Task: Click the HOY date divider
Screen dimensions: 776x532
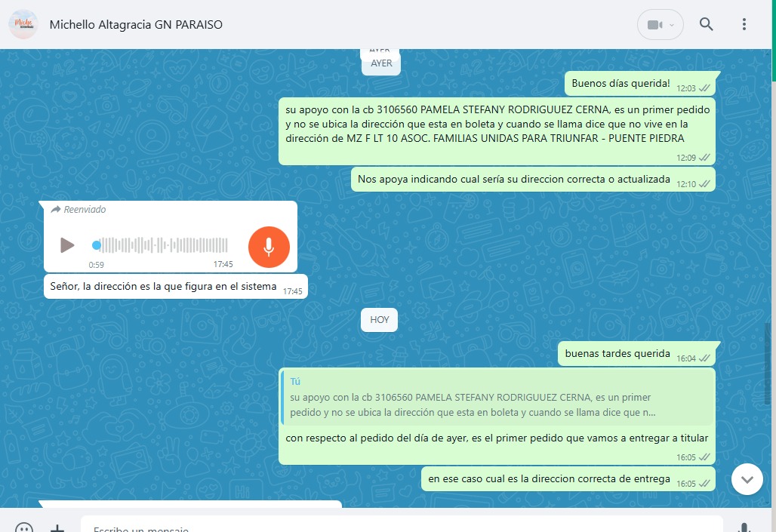Action: (379, 320)
